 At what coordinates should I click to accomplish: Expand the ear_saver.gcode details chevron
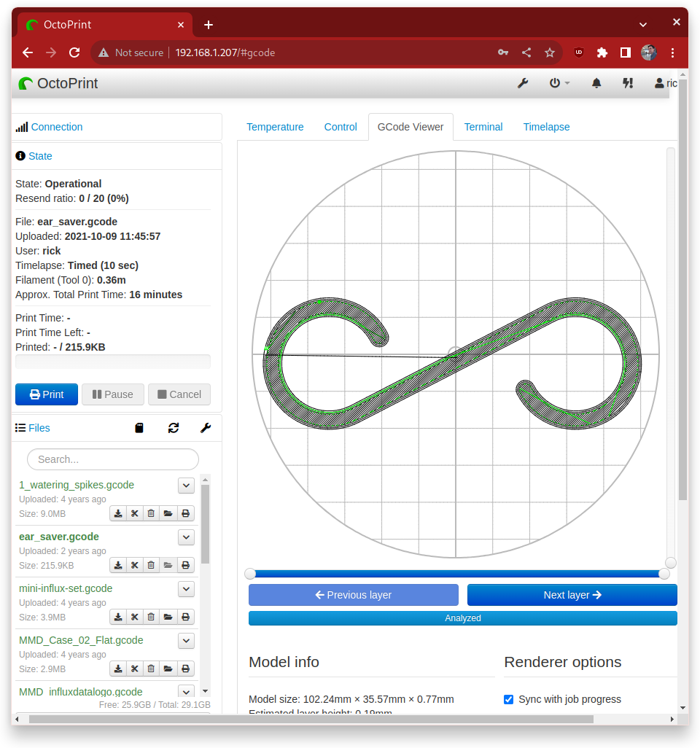(186, 537)
